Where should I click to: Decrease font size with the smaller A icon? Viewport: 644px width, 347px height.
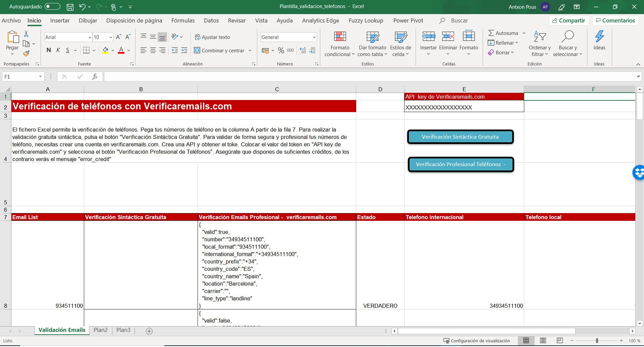tap(128, 37)
